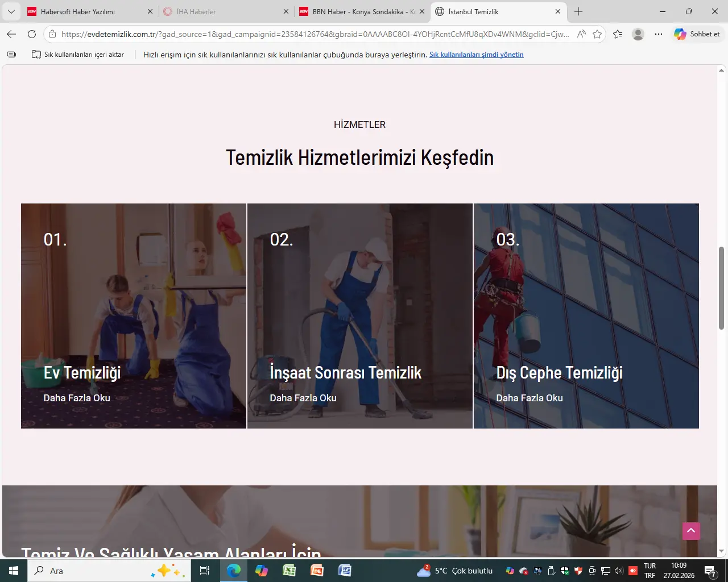Open the browser profile avatar icon
Screen dimensions: 728x582
(638, 34)
